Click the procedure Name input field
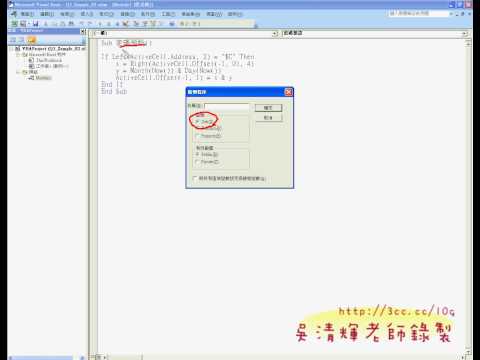The width and height of the screenshot is (480, 360). click(x=227, y=106)
